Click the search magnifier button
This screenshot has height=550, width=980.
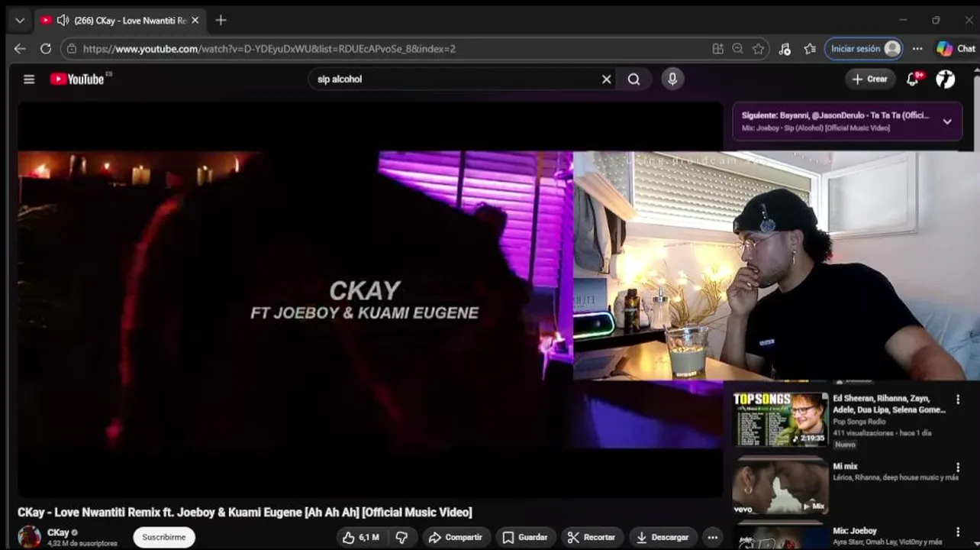(634, 79)
